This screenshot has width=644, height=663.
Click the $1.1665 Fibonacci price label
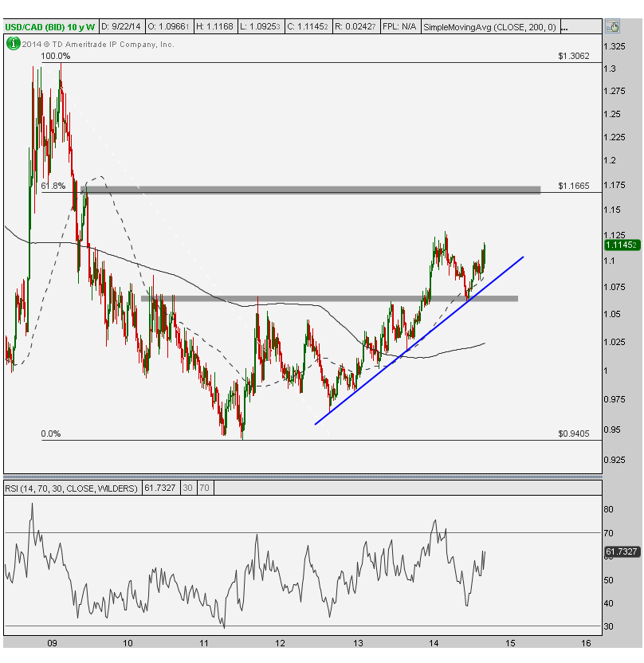574,186
